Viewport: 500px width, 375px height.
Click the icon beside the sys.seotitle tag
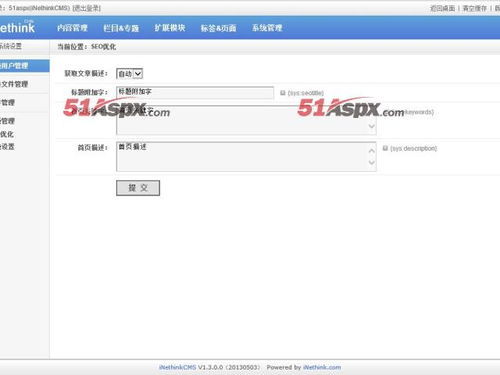(x=283, y=93)
